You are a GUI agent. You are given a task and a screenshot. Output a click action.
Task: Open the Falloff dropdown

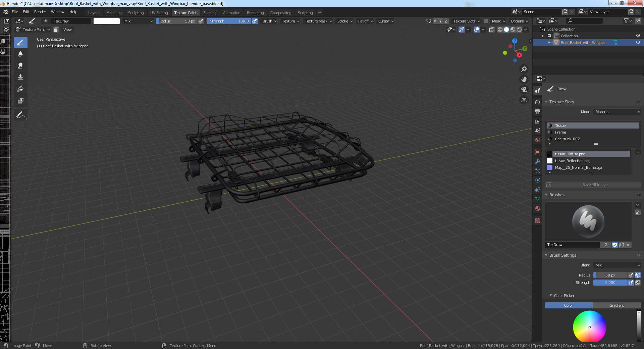point(365,21)
